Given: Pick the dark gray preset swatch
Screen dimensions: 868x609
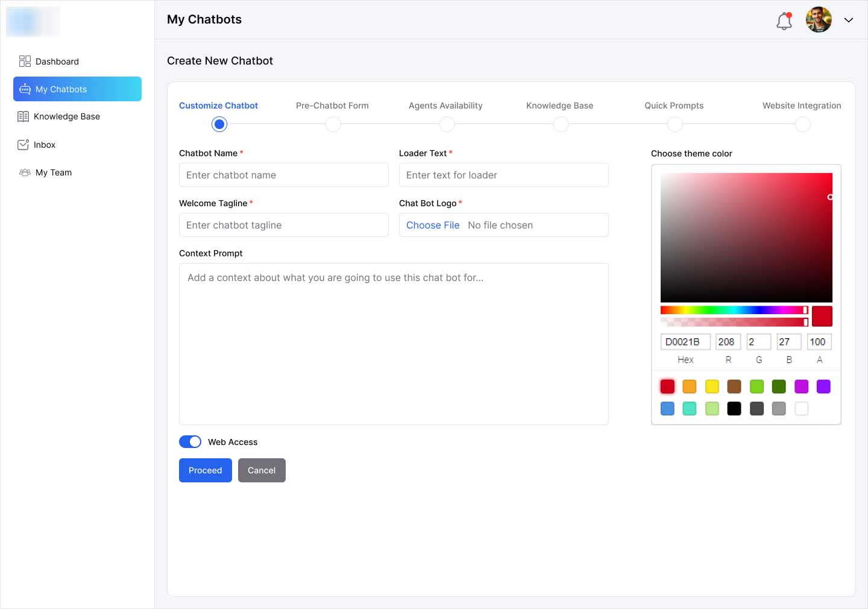Looking at the screenshot, I should point(756,409).
